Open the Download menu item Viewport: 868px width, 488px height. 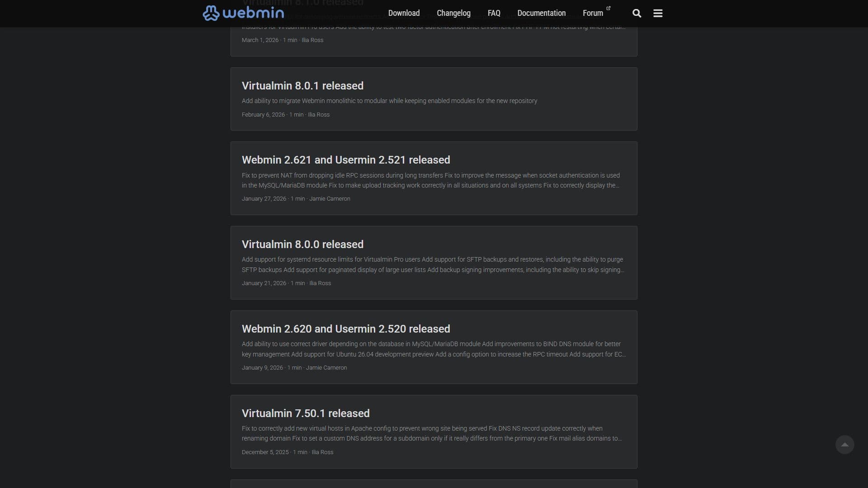coord(404,13)
